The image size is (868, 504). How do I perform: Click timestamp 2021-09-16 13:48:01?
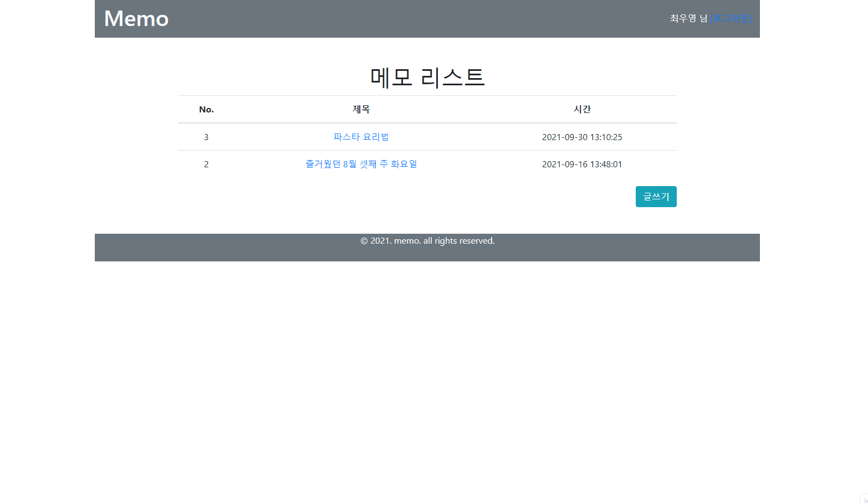tap(582, 164)
